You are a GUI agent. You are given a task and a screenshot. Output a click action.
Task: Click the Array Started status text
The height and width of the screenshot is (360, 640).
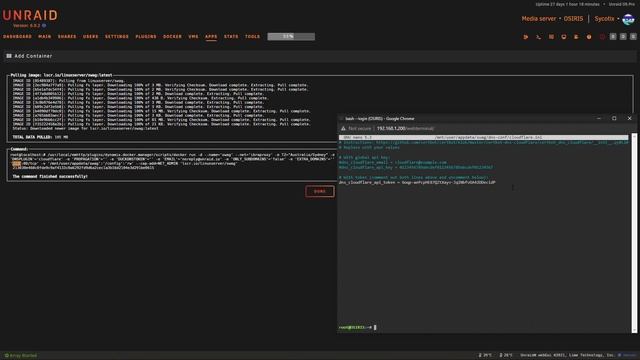click(x=21, y=356)
